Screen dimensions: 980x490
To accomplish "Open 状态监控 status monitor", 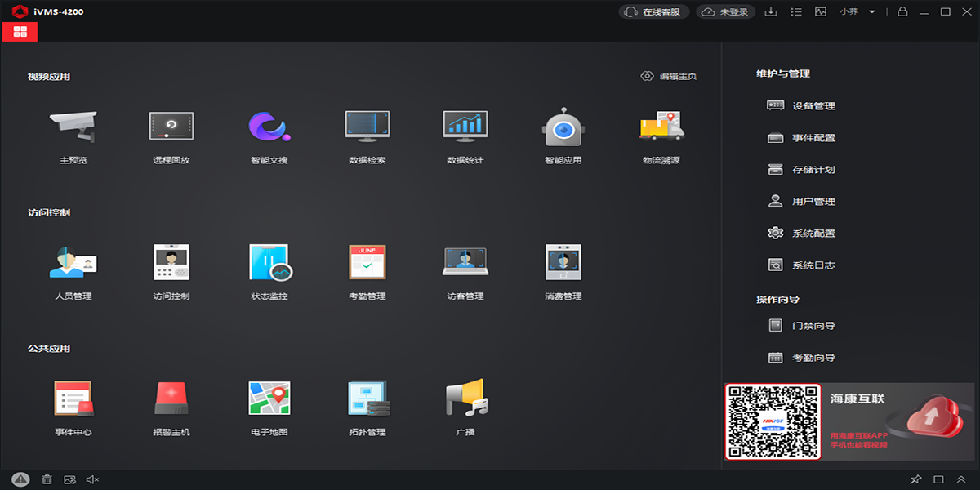I will coord(269,262).
